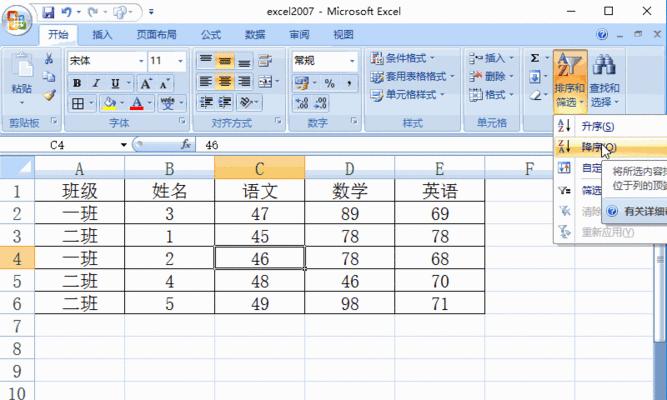Viewport: 667px width, 400px height.
Task: Select the Format Painter brush
Action: 49,95
